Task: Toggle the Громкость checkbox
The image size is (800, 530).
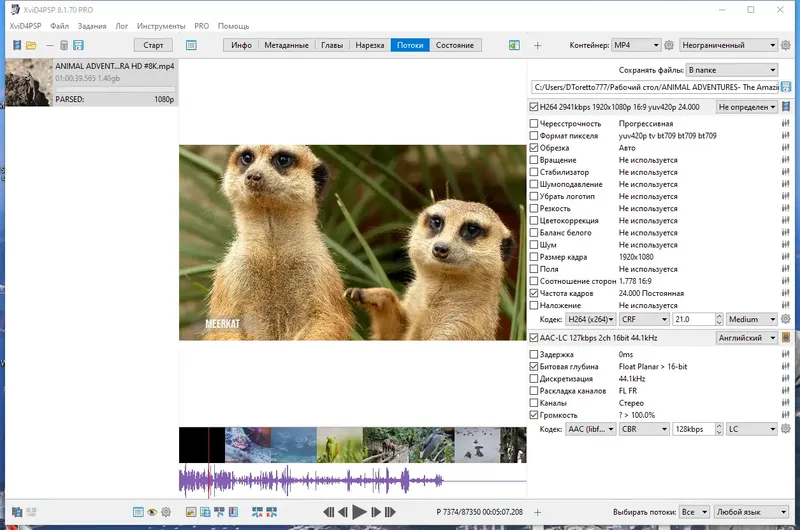Action: click(534, 415)
